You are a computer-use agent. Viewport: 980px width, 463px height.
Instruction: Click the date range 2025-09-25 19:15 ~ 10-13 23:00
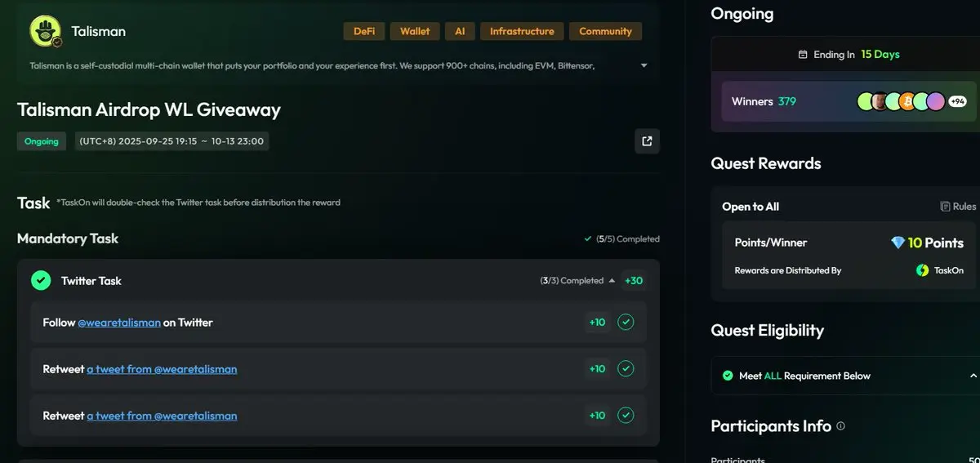171,141
